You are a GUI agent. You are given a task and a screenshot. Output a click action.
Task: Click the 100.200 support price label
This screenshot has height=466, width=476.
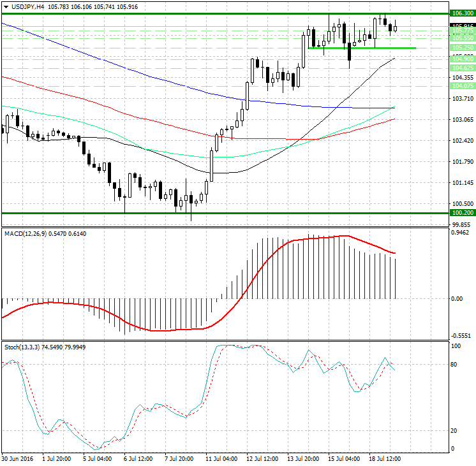pyautogui.click(x=462, y=213)
